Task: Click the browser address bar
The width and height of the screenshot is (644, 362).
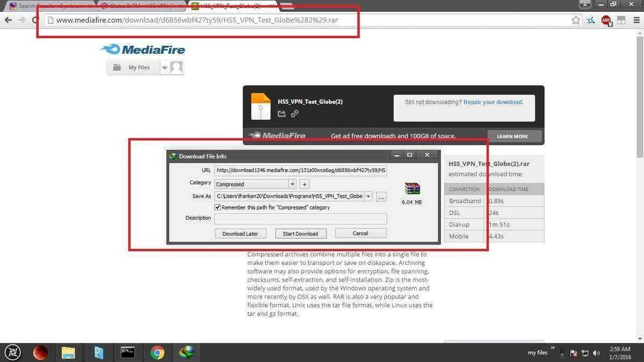Action: tap(308, 20)
